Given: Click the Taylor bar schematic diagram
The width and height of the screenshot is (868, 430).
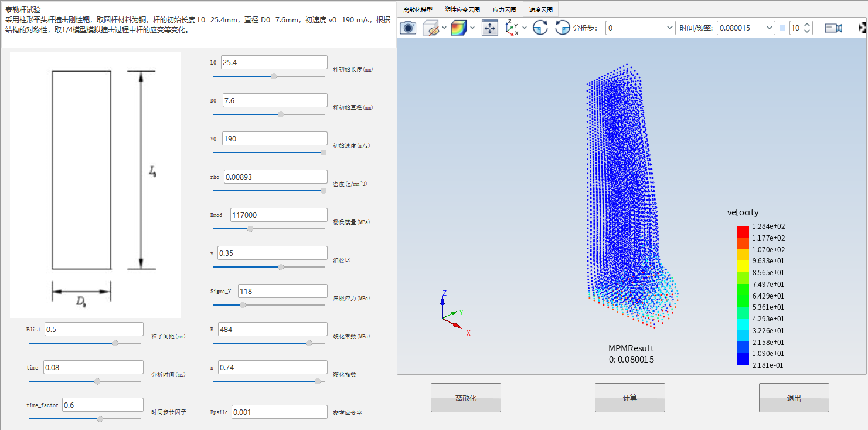Looking at the screenshot, I should tap(96, 185).
